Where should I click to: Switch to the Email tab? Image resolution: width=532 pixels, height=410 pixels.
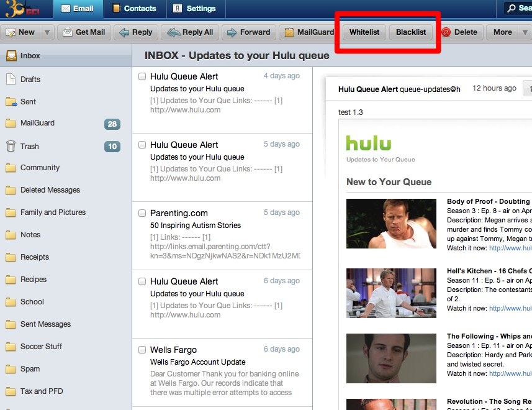point(78,9)
